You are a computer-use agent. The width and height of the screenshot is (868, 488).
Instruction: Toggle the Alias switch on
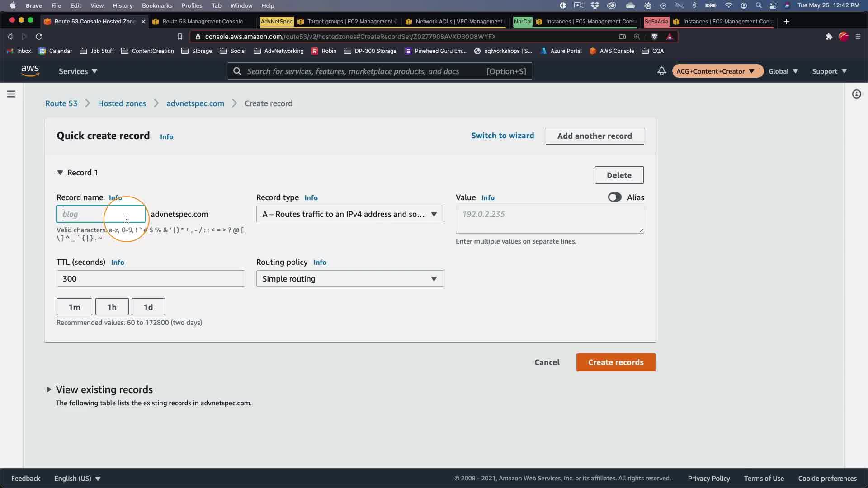(614, 197)
